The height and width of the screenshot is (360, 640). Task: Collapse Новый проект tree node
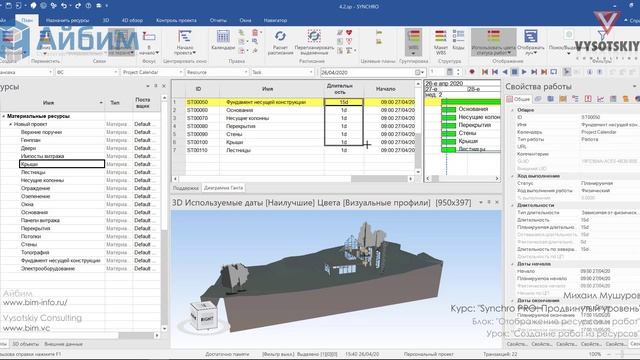[11, 124]
